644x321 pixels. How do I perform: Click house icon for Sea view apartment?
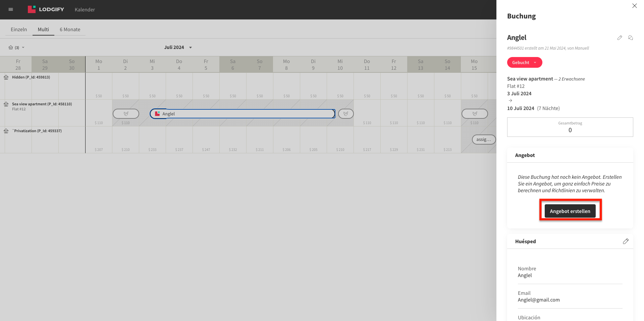(6, 104)
